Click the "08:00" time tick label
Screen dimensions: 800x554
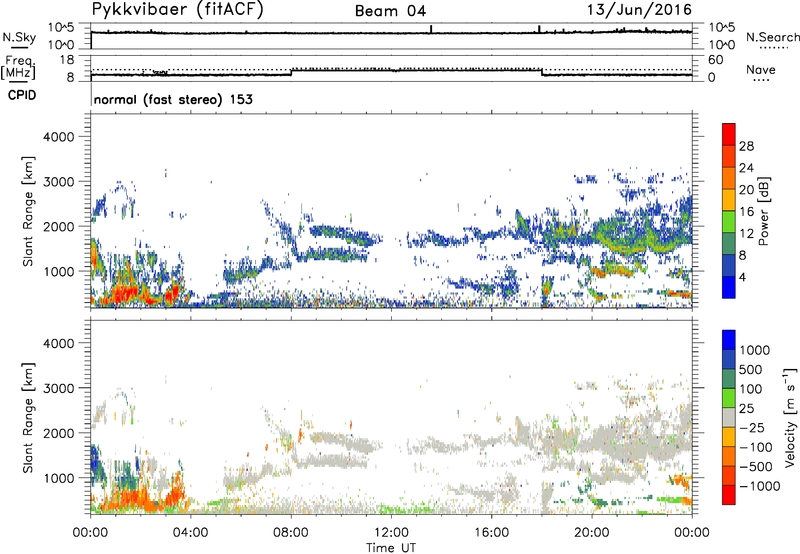[x=291, y=533]
